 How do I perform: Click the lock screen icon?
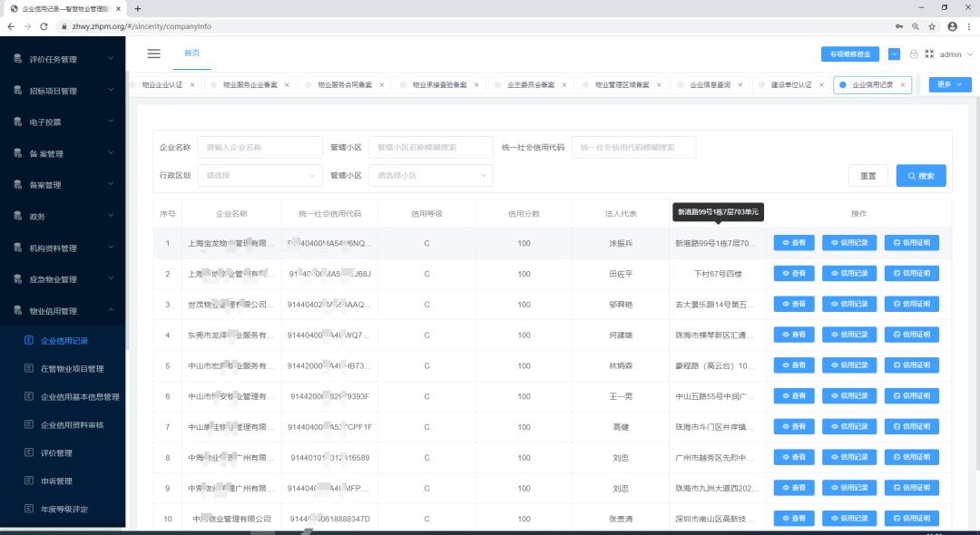914,54
